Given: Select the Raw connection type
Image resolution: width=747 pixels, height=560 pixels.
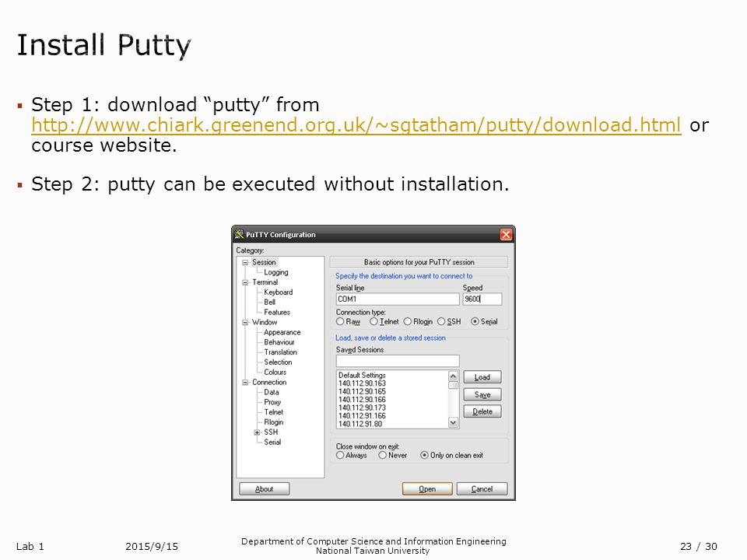Looking at the screenshot, I should 348,322.
